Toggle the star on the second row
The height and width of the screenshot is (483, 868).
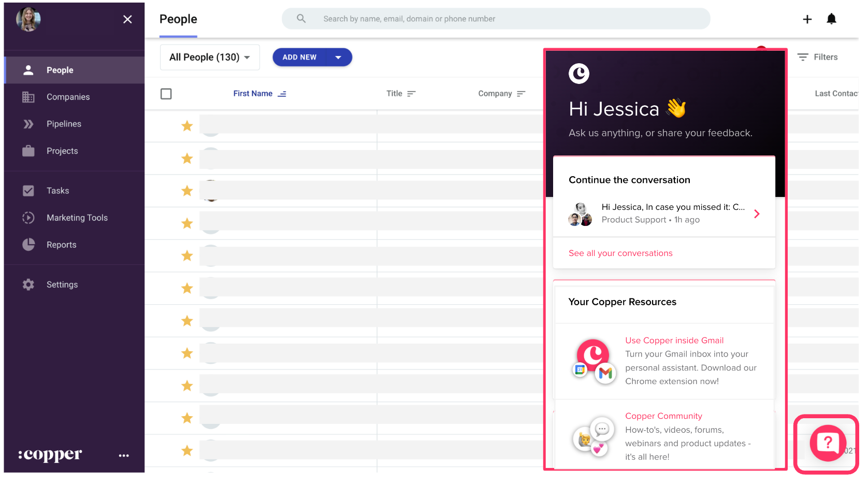coord(187,159)
